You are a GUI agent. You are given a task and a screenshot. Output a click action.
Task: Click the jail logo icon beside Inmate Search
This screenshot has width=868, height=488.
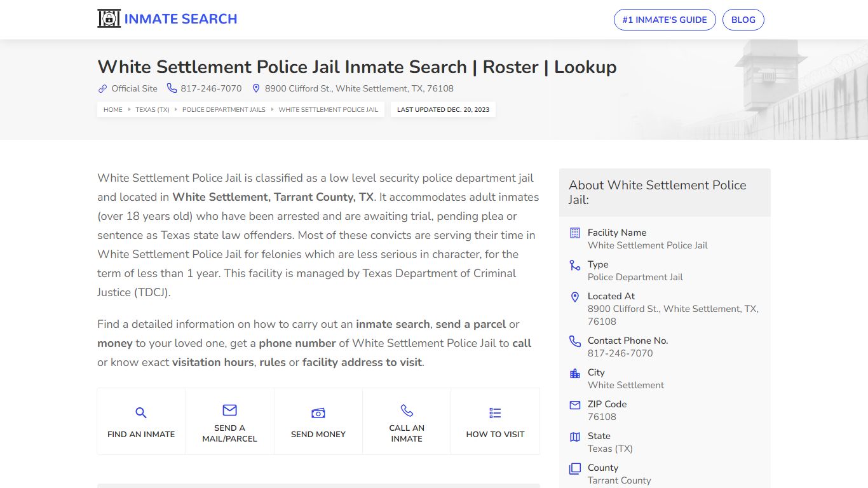pyautogui.click(x=109, y=19)
